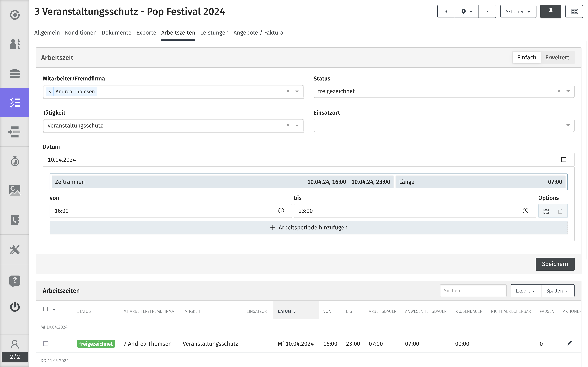The height and width of the screenshot is (367, 588).
Task: Edit Andrea Thomsen entry with pencil icon
Action: point(569,343)
